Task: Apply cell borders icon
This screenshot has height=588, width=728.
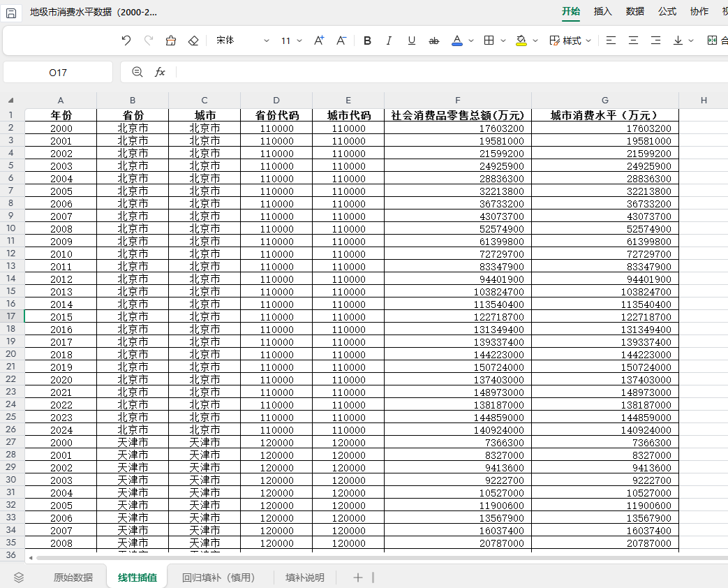Action: (489, 41)
